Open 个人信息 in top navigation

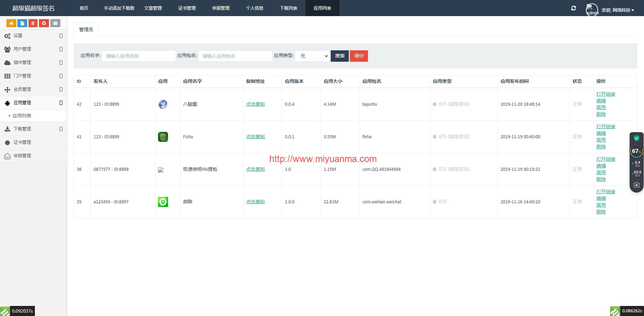(x=255, y=8)
